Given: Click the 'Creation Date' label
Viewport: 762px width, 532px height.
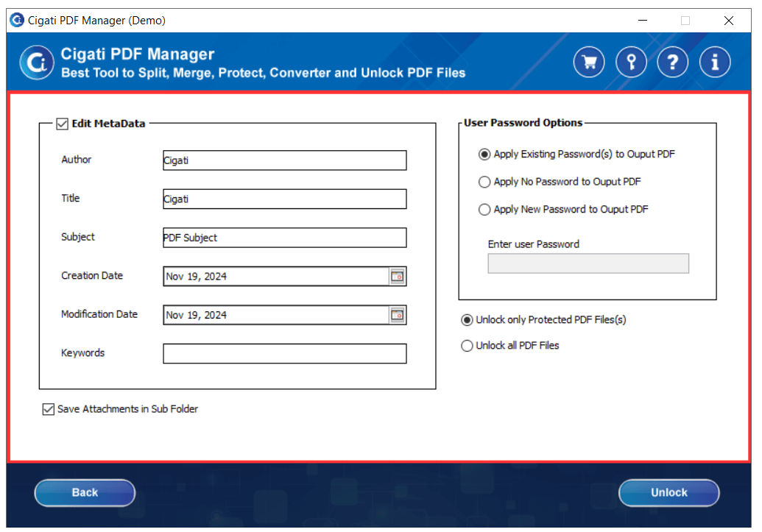Looking at the screenshot, I should tap(92, 276).
